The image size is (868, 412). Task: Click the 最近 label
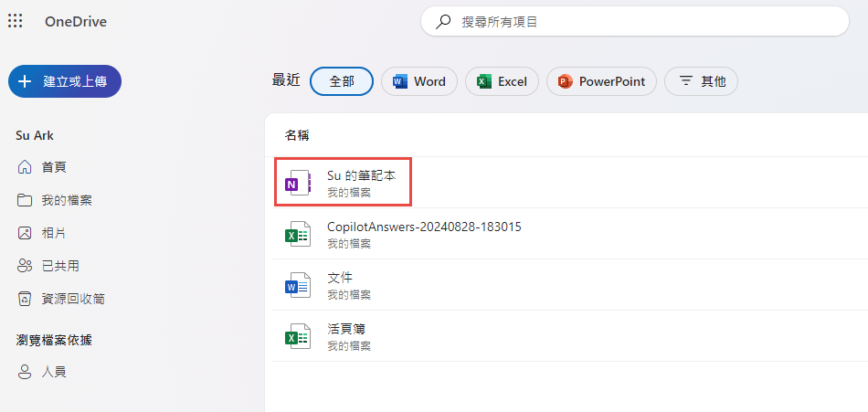tap(286, 80)
